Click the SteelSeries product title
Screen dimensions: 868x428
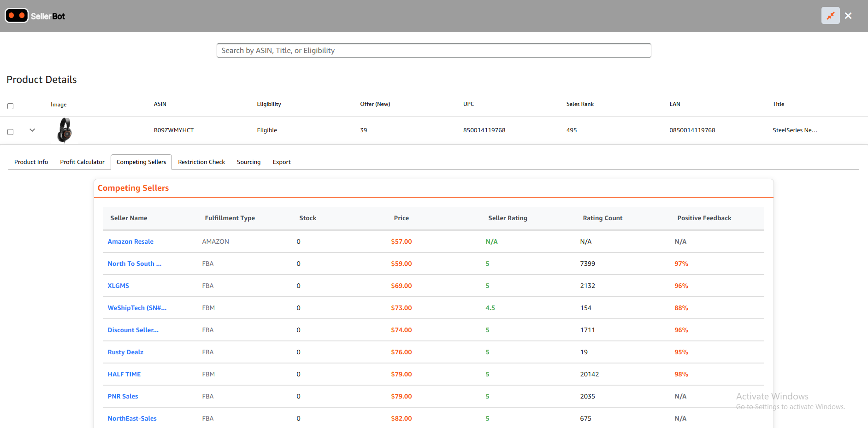point(795,130)
